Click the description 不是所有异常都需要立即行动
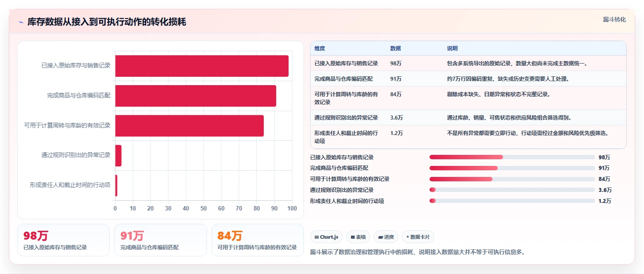 pos(528,133)
